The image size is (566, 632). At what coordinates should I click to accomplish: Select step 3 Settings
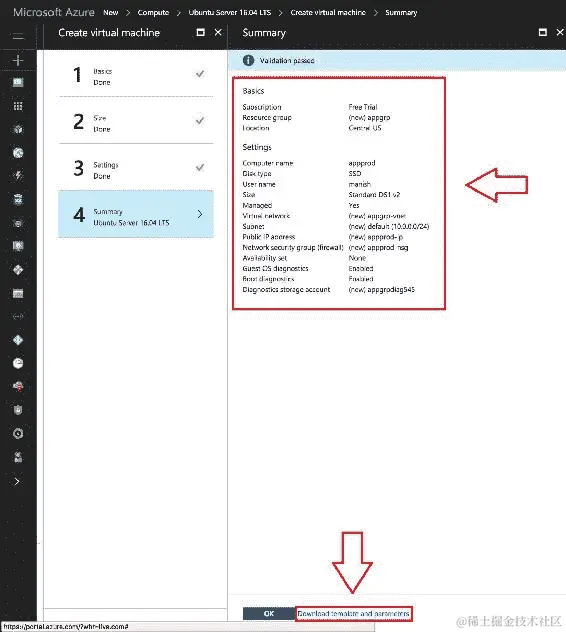[x=136, y=169]
